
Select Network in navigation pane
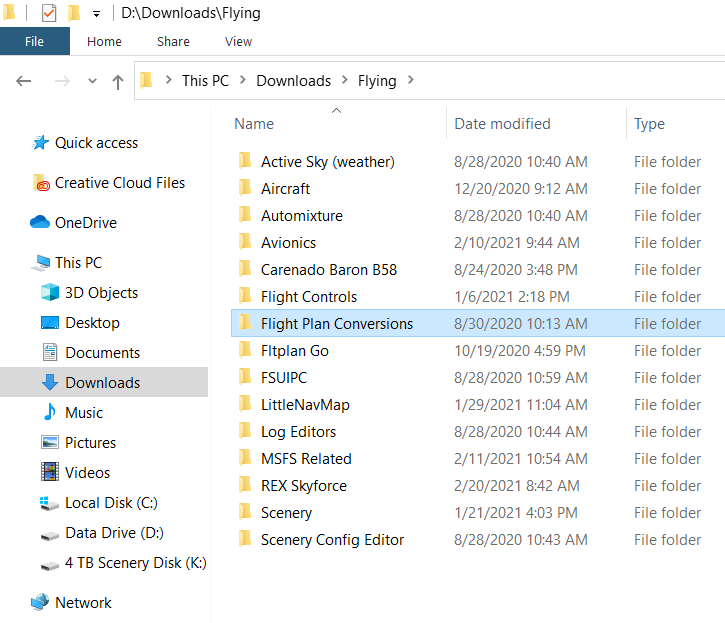coord(84,602)
